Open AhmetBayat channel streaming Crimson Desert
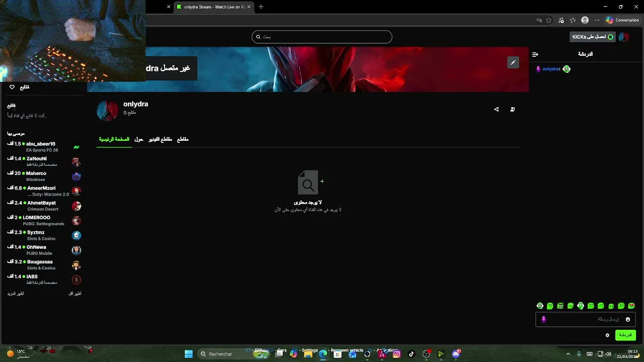 [44, 206]
